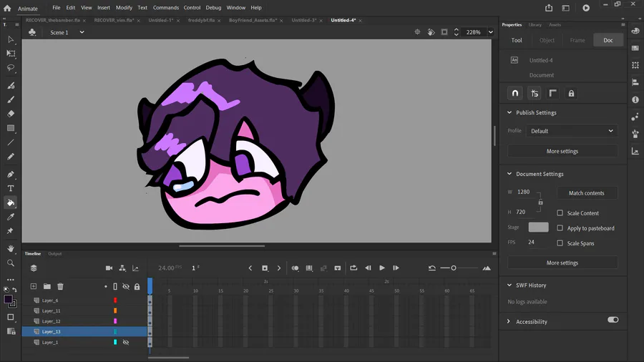Viewport: 644px width, 362px height.
Task: Select the Line tool
Action: coord(11,142)
